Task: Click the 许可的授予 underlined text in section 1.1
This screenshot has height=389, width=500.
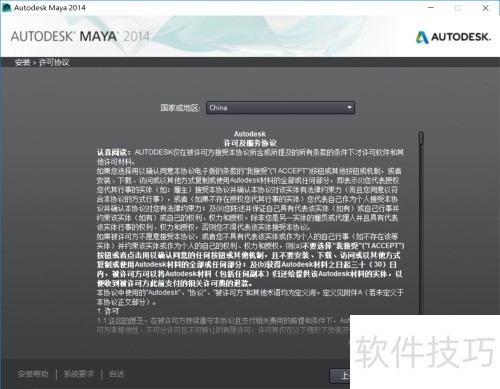Action: point(126,321)
